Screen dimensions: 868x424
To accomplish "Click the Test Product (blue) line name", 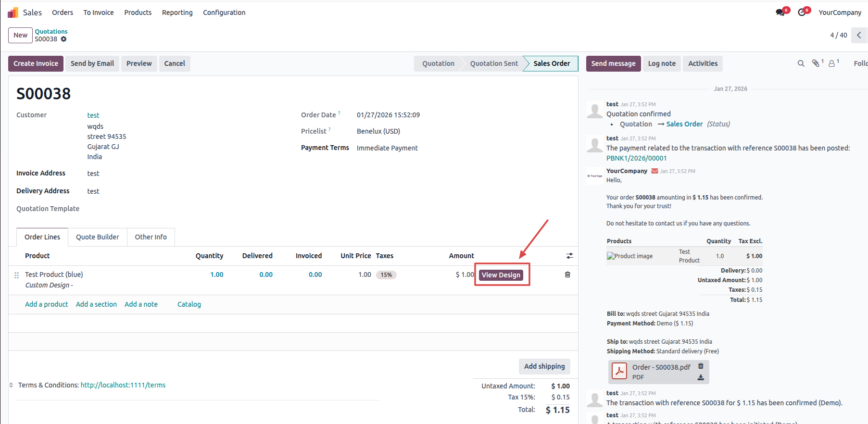I will [54, 274].
